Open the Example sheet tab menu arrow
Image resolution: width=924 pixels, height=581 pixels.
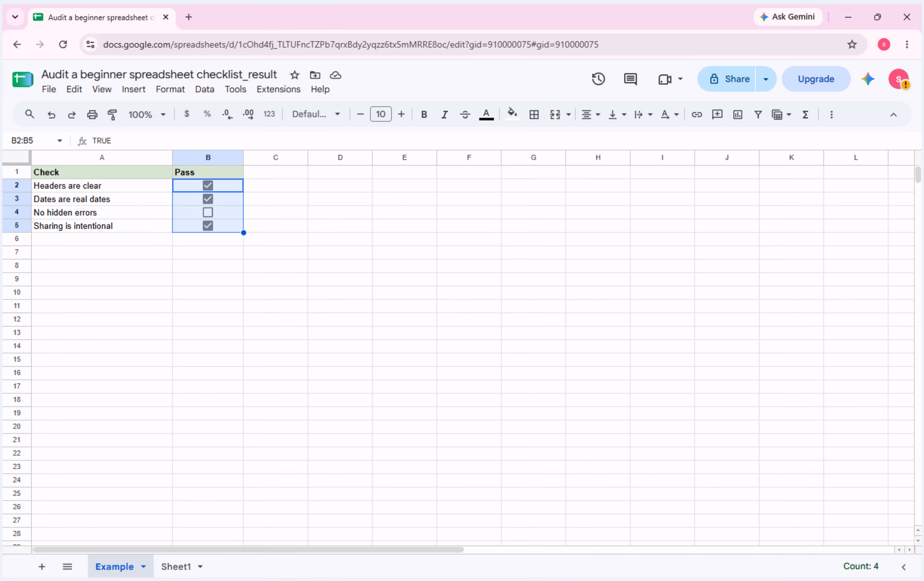pos(144,567)
